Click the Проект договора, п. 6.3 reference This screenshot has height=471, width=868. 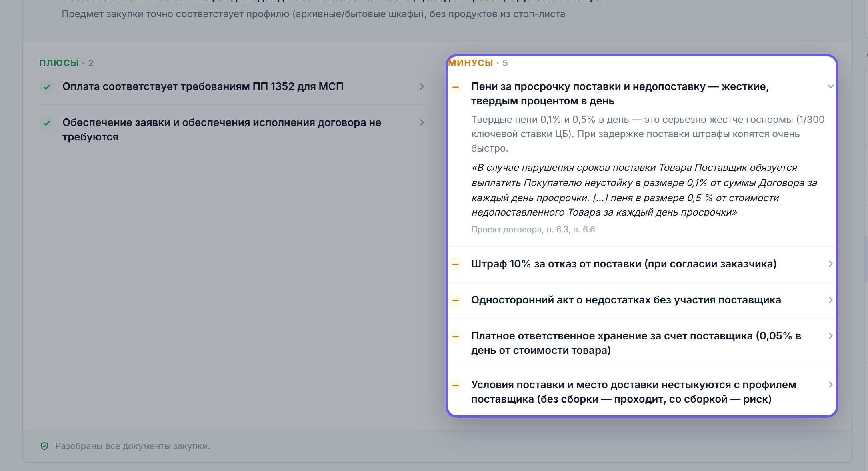pos(533,230)
